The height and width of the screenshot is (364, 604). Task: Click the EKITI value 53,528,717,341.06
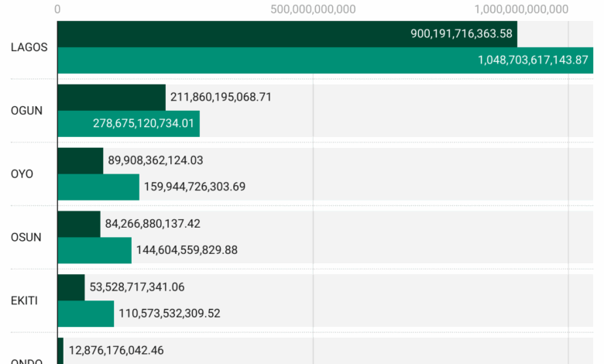(x=137, y=287)
